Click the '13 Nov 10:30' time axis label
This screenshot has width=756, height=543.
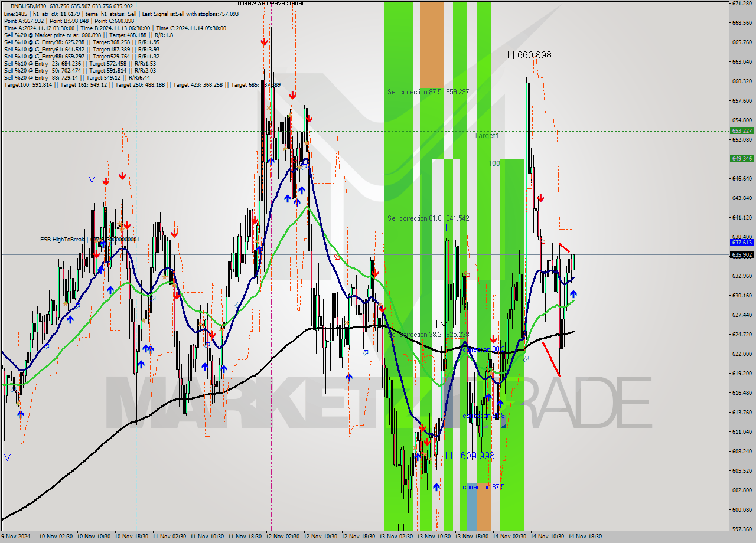(434, 537)
